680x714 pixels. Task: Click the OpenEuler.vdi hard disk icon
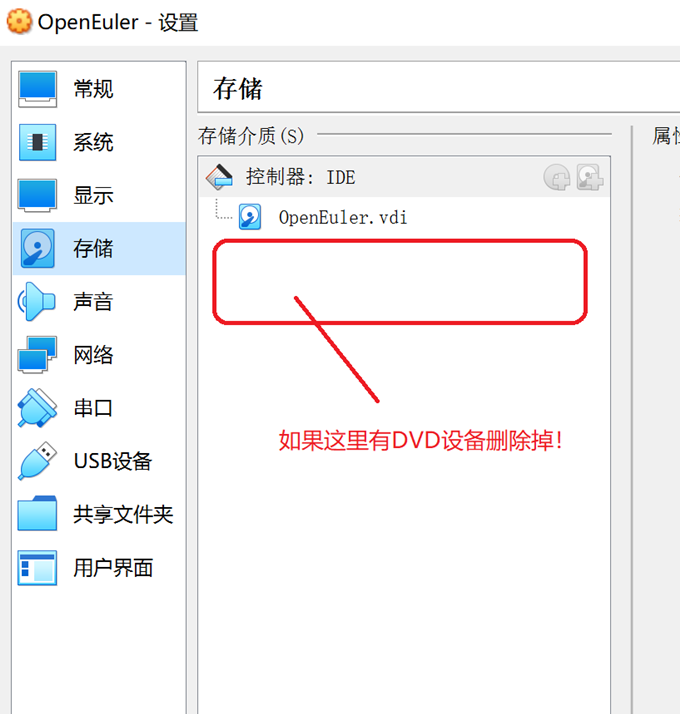pyautogui.click(x=250, y=217)
